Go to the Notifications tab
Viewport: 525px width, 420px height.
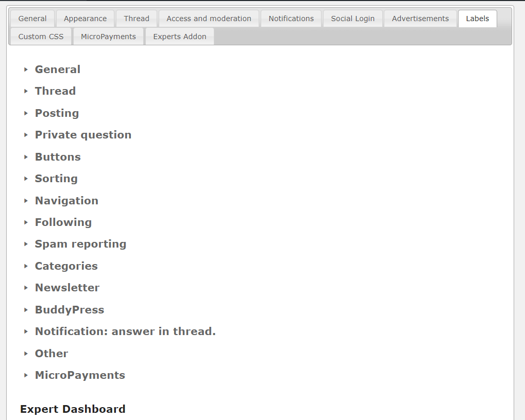291,19
